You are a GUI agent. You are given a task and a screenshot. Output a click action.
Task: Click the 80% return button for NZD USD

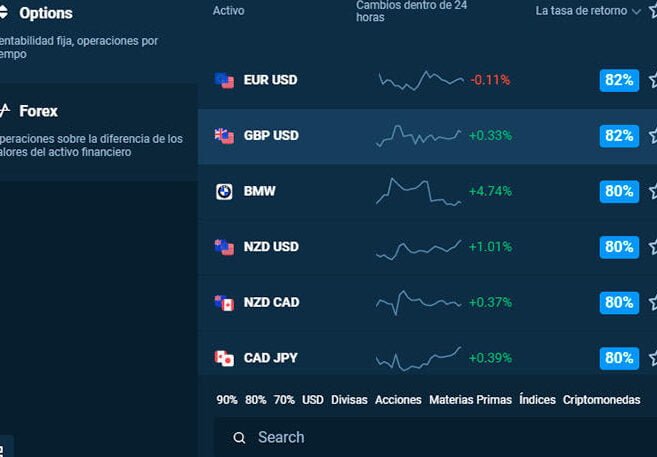(x=619, y=247)
